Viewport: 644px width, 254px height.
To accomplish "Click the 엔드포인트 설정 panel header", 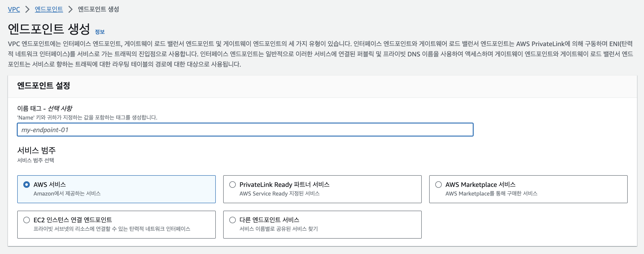I will (x=44, y=86).
